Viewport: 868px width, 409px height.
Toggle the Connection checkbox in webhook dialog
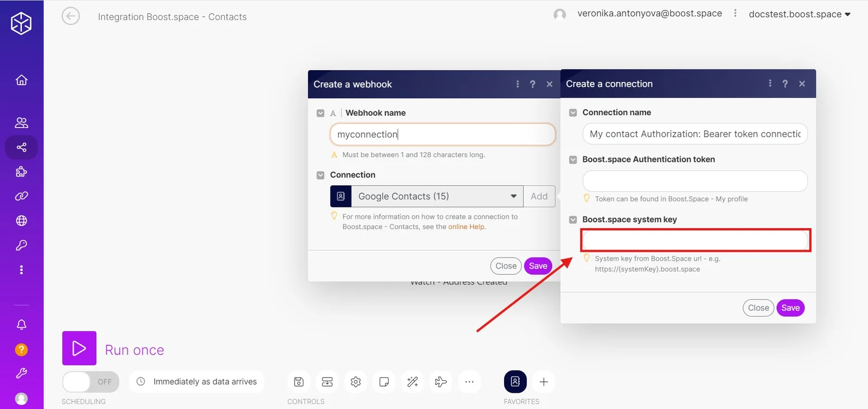tap(321, 175)
